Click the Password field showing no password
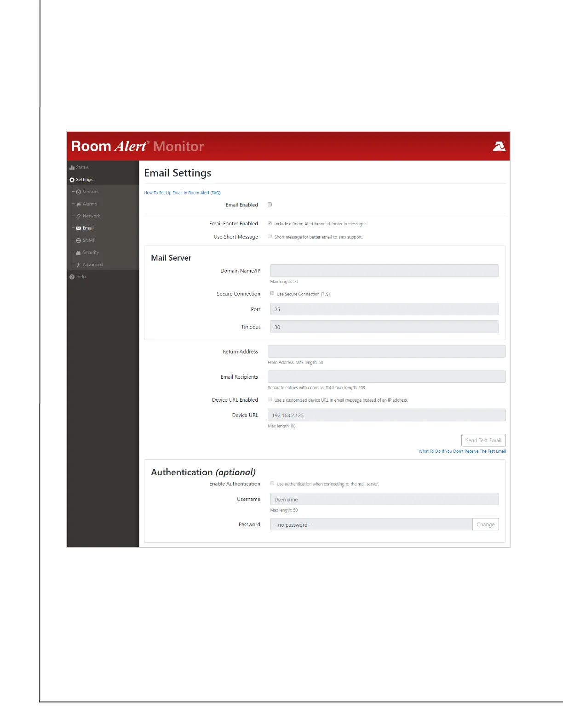 point(371,524)
